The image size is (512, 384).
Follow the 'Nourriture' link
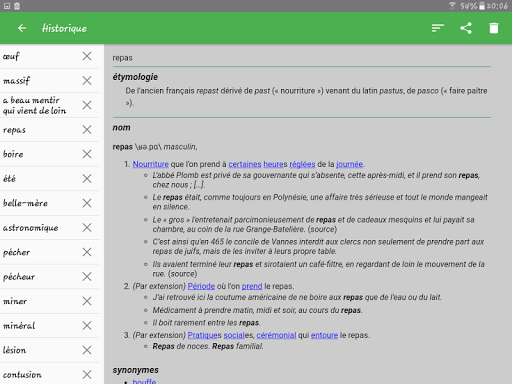coord(151,164)
